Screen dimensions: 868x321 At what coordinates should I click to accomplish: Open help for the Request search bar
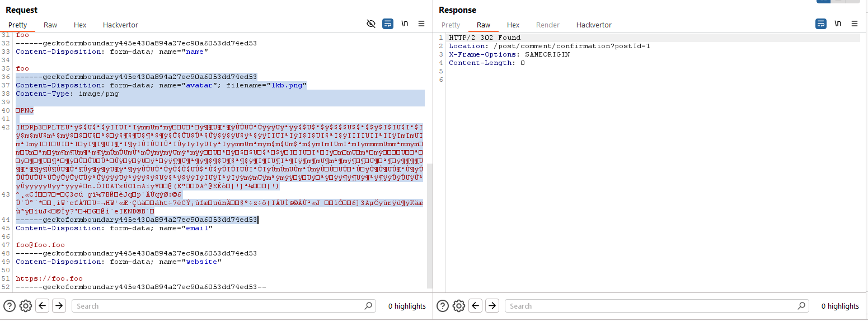click(x=10, y=306)
